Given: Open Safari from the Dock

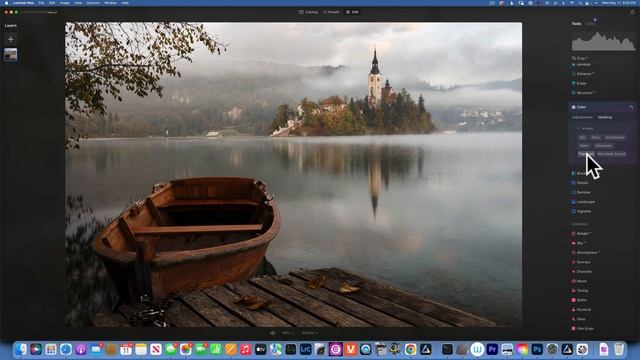Looking at the screenshot, I should point(66,349).
